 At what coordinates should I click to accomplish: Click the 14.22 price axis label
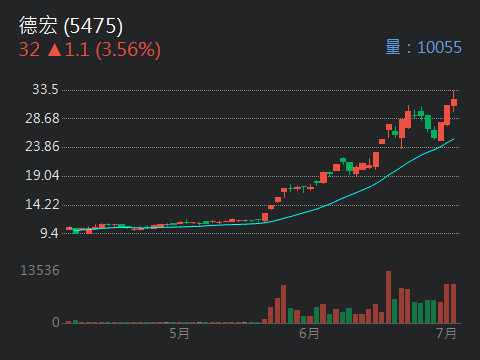(x=42, y=204)
